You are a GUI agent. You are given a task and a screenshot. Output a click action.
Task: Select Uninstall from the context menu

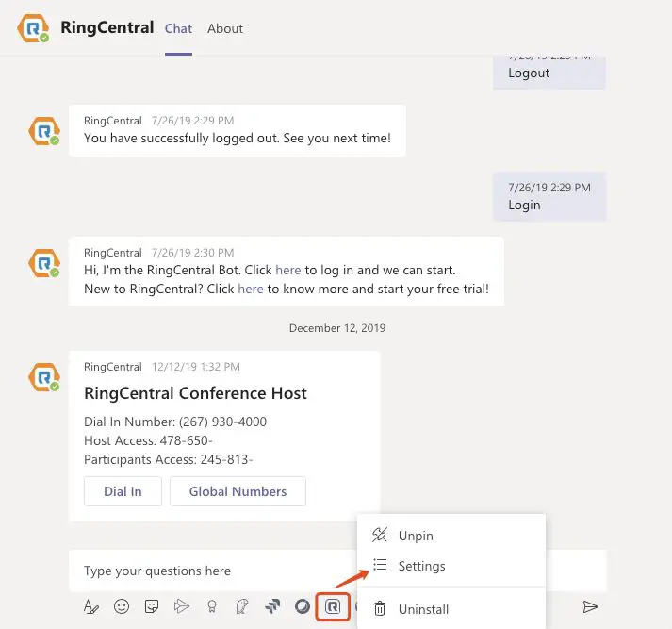[451, 609]
